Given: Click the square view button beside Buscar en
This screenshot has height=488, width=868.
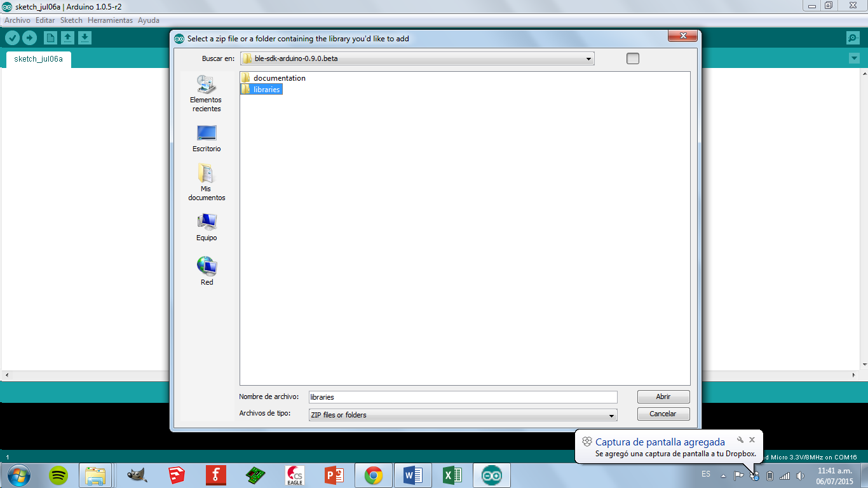Looking at the screenshot, I should click(632, 58).
